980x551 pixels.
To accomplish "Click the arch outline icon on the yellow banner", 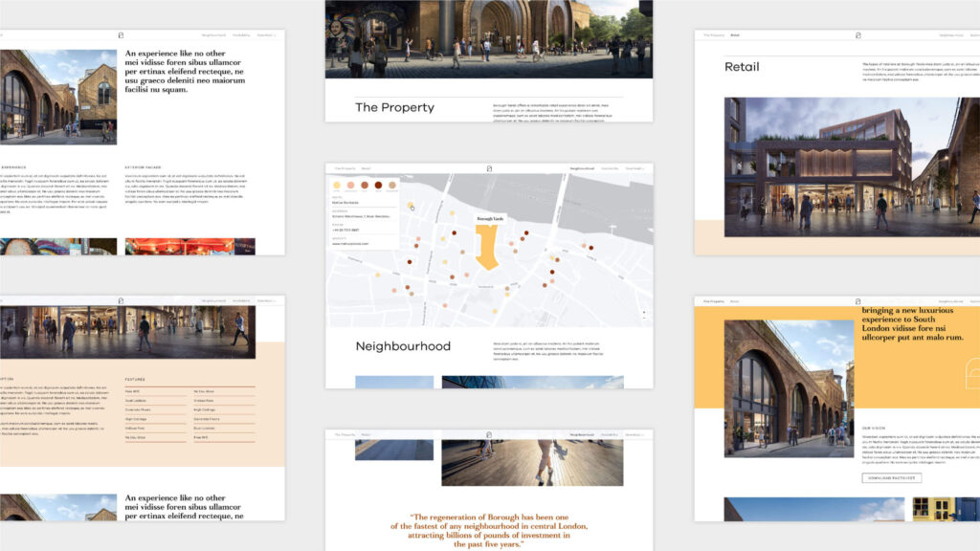I will coord(972,373).
